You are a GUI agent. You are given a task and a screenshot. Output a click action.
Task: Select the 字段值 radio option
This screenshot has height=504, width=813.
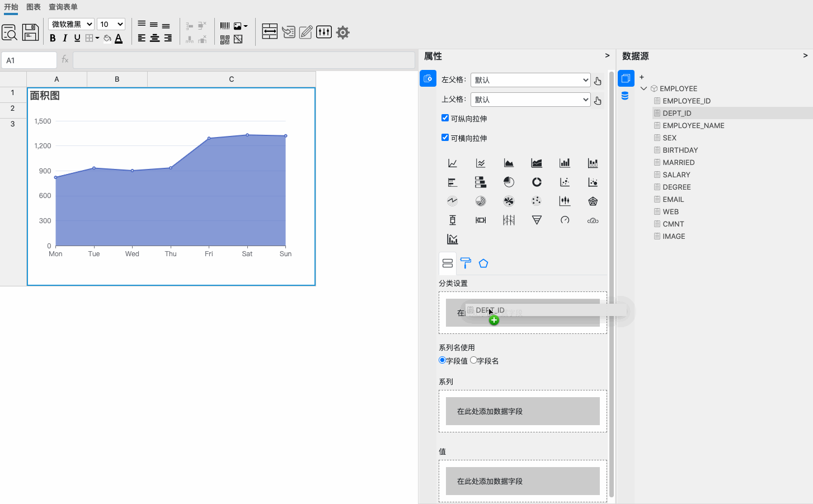pyautogui.click(x=442, y=360)
